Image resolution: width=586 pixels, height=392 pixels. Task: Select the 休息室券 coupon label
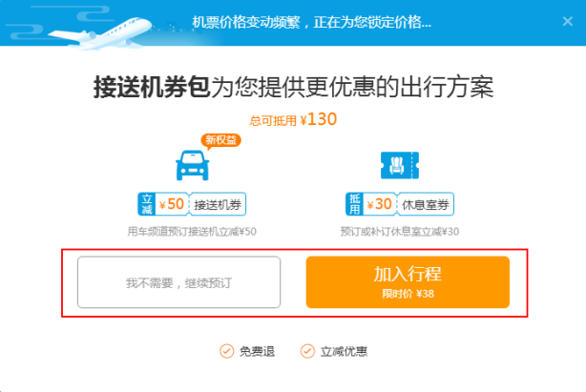427,204
